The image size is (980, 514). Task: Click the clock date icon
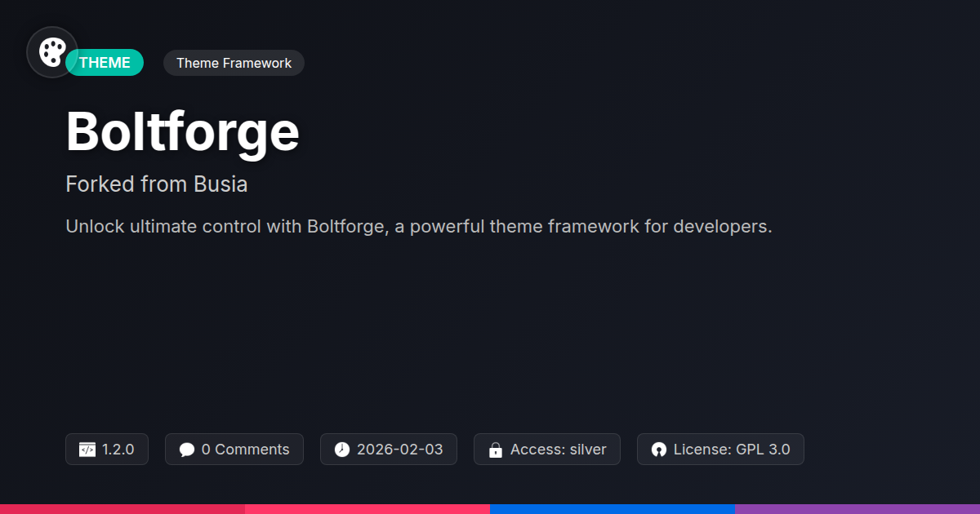point(342,450)
